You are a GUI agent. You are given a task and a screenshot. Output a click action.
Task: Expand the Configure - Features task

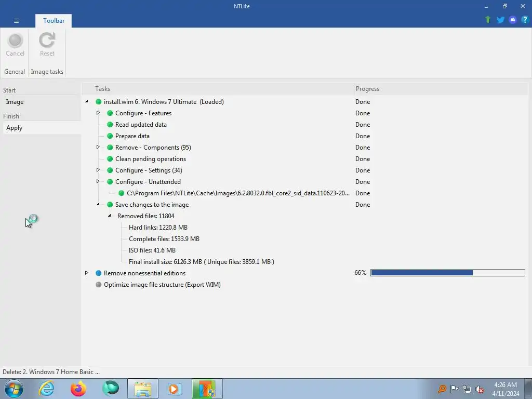tap(98, 113)
